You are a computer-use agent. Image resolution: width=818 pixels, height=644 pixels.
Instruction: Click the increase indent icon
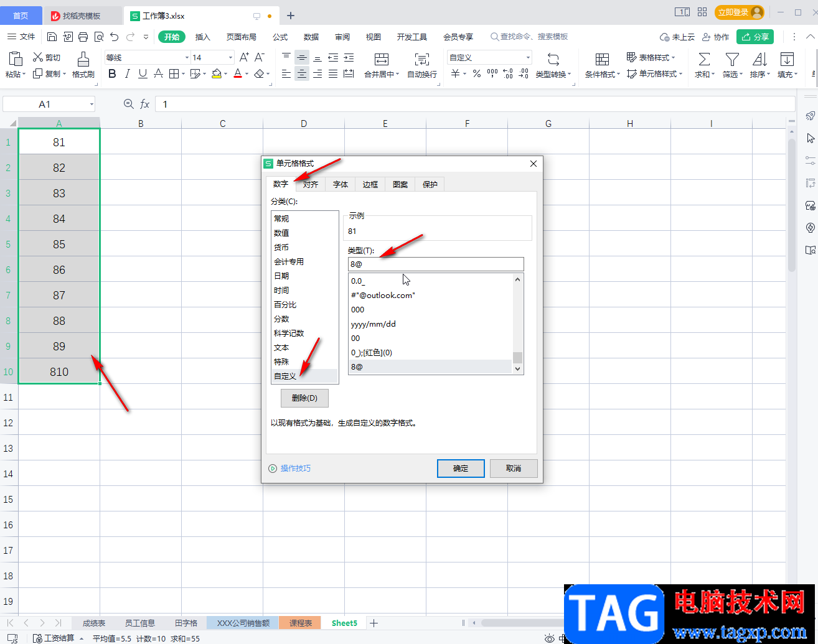349,57
